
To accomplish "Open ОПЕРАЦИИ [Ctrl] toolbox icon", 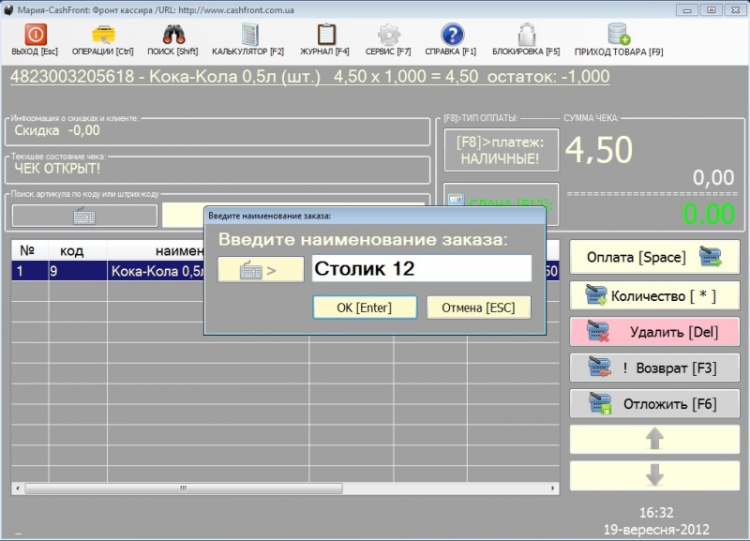I will point(103,35).
